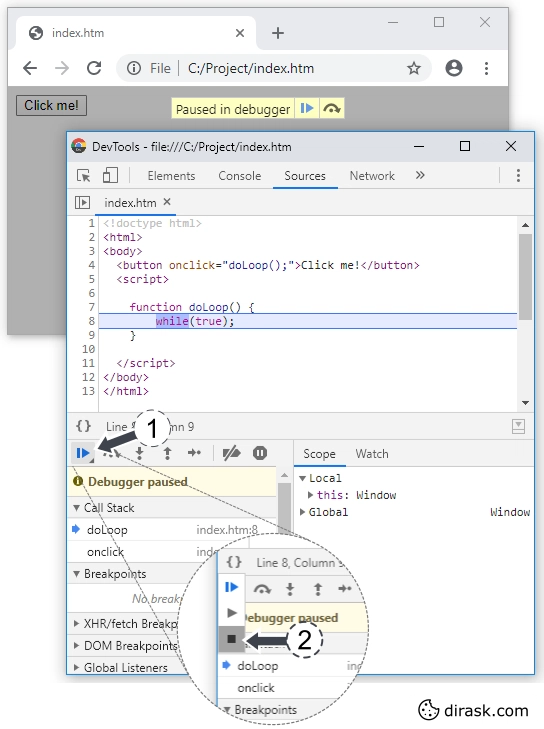Click step into next function call icon
544x729 pixels.
(139, 453)
